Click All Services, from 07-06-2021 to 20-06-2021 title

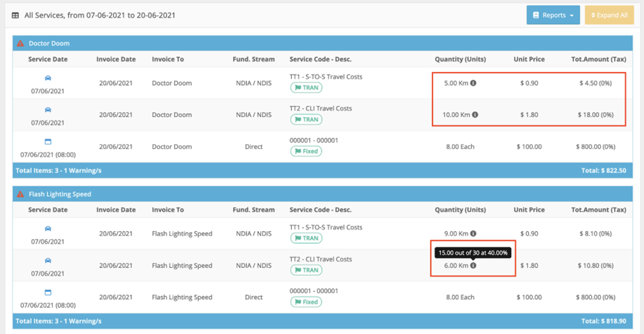coord(100,15)
